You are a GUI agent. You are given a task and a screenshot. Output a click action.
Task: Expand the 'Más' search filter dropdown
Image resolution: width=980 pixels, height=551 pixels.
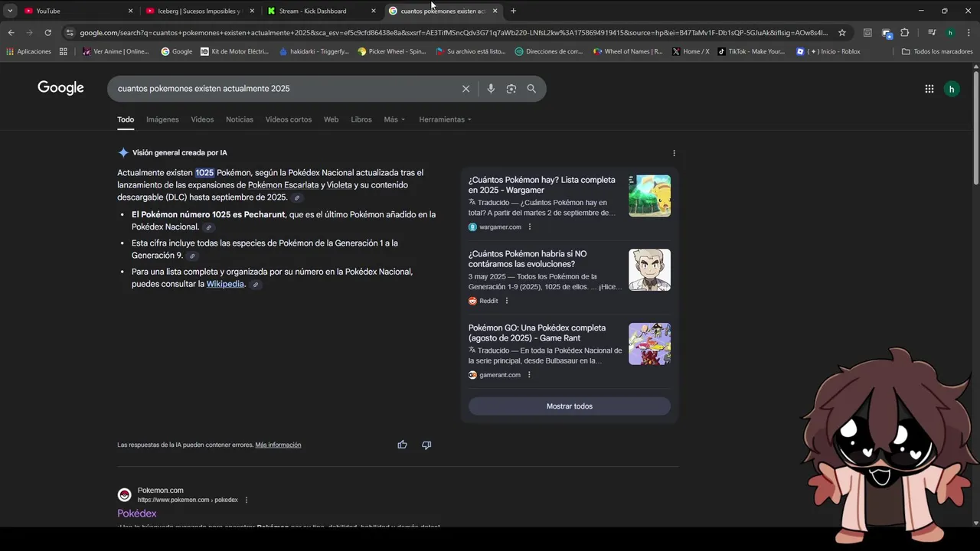pos(394,119)
